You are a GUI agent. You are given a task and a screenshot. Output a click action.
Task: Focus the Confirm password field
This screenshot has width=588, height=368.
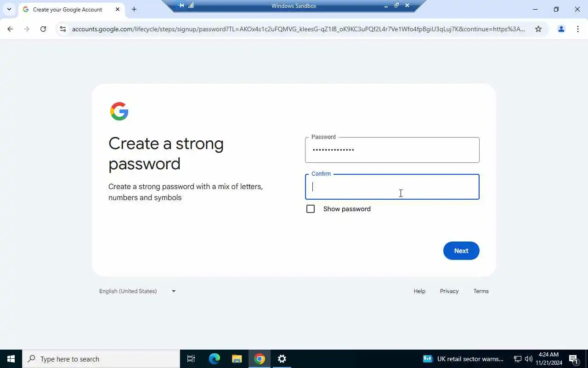392,187
